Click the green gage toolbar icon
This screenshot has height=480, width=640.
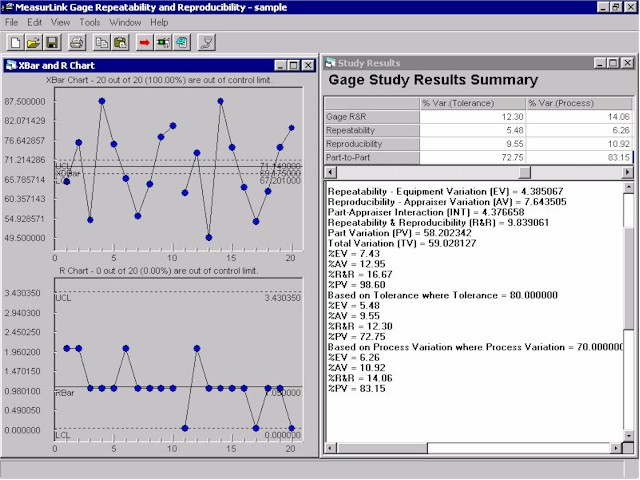(x=163, y=42)
